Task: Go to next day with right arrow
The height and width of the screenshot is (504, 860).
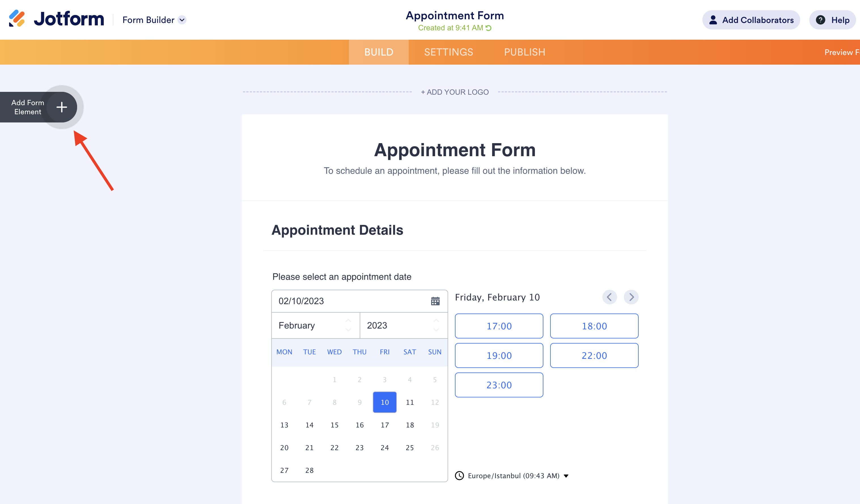Action: (631, 297)
